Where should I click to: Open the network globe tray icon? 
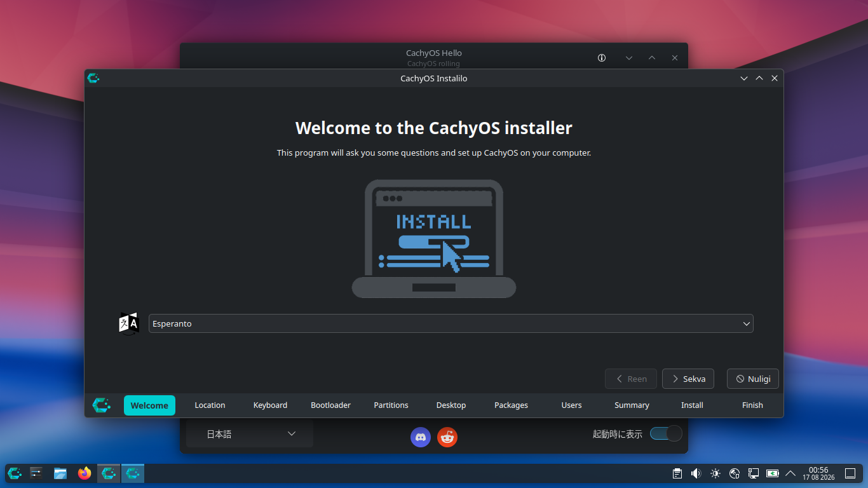(735, 473)
